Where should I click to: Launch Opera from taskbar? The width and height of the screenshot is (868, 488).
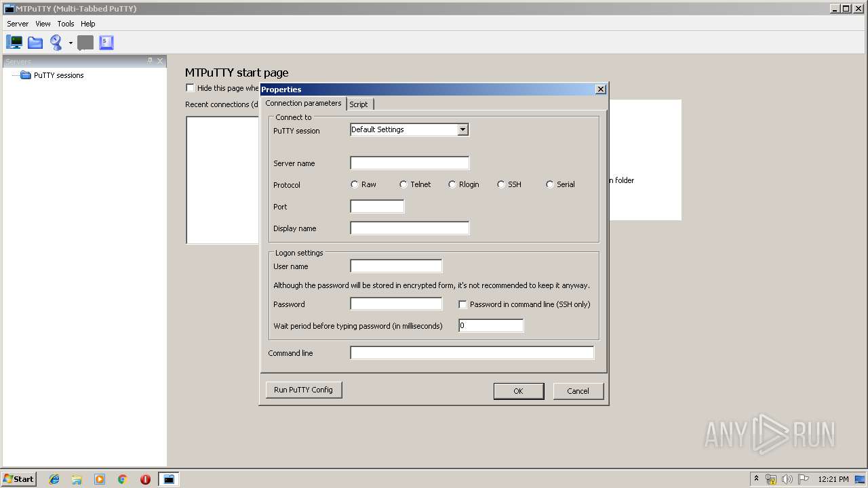coord(145,479)
